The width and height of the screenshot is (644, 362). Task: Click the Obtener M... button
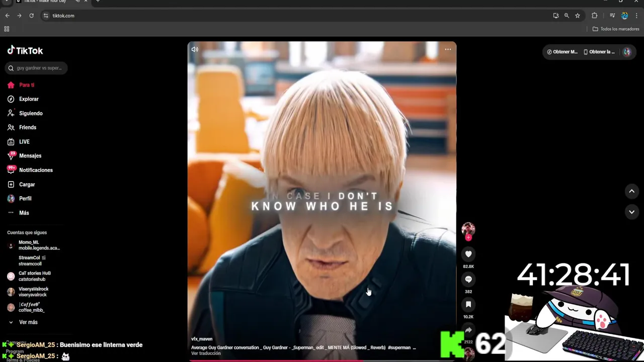click(562, 52)
